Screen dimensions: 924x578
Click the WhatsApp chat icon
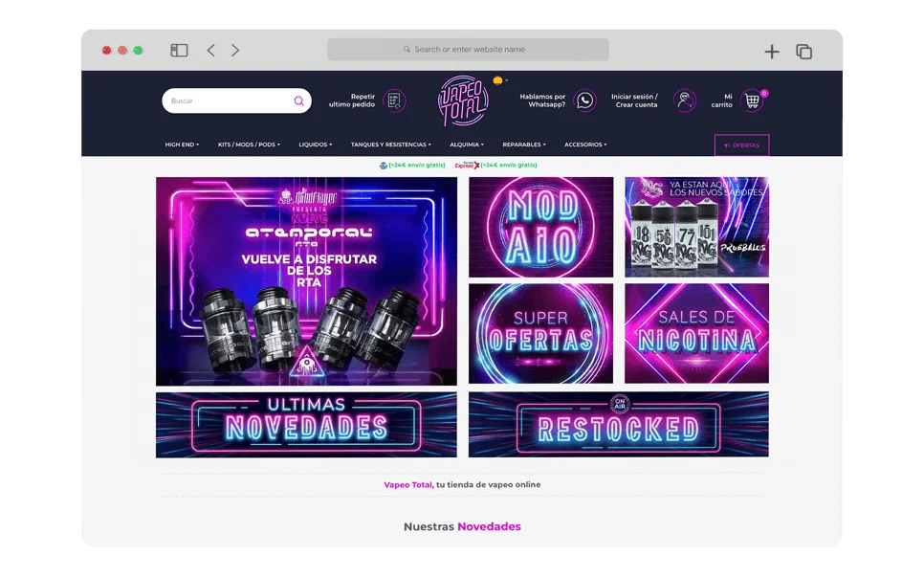[584, 100]
